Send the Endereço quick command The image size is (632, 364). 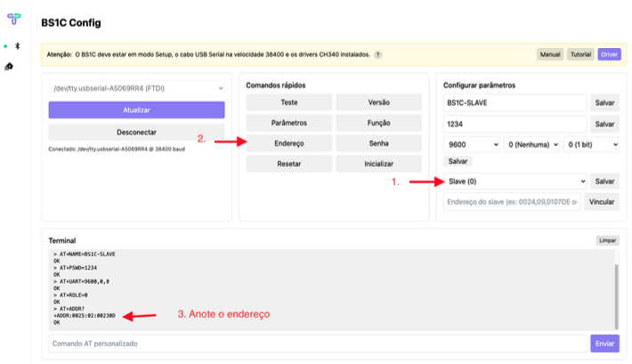[x=289, y=143]
